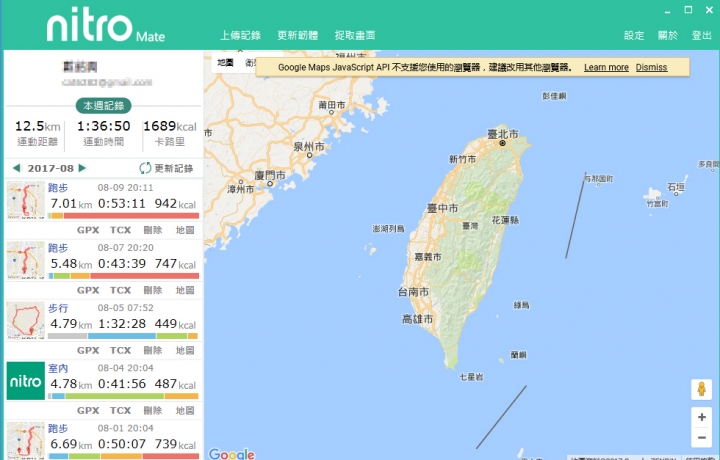Image resolution: width=720 pixels, height=460 pixels.
Task: Click the 1:36:50 運動時間 stat
Action: point(104,133)
